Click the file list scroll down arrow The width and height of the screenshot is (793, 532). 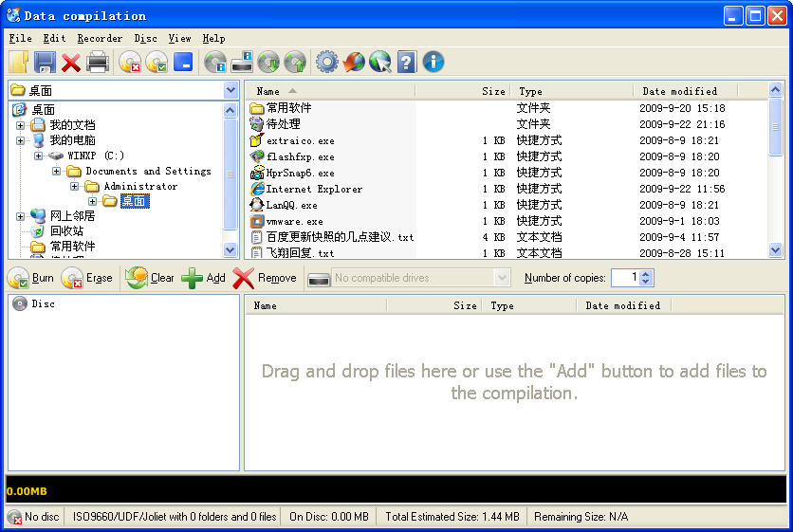(x=775, y=249)
